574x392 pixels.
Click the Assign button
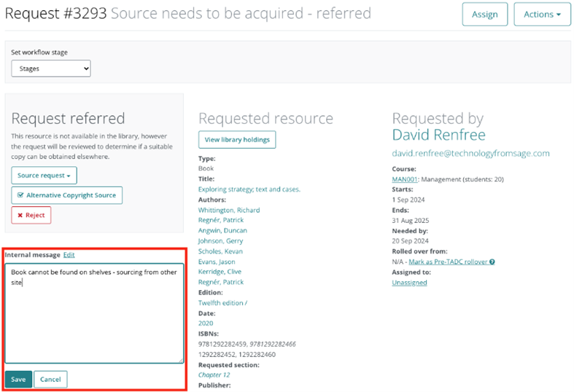click(x=484, y=14)
